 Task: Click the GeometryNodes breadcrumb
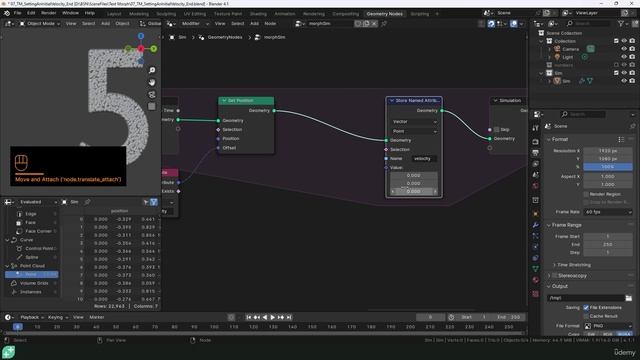[x=225, y=37]
